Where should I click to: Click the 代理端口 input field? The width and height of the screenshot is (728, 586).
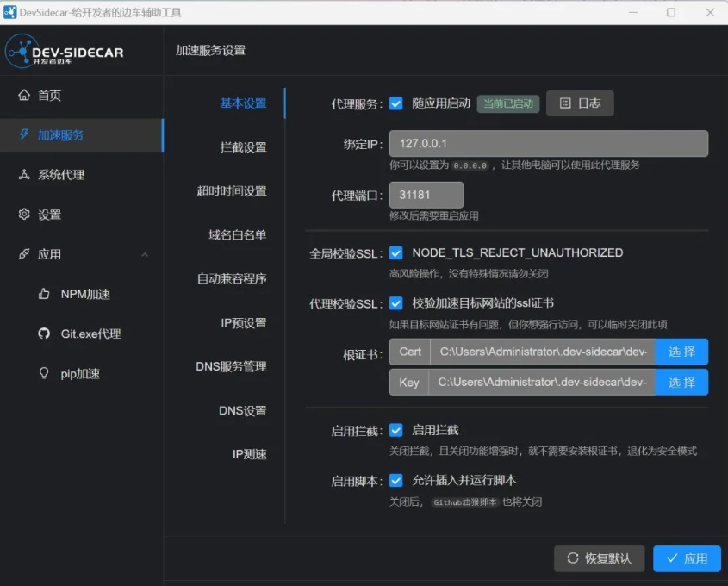coord(426,195)
